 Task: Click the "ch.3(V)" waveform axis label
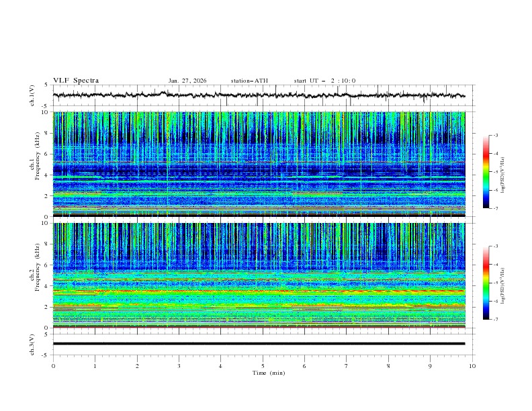pyautogui.click(x=32, y=345)
